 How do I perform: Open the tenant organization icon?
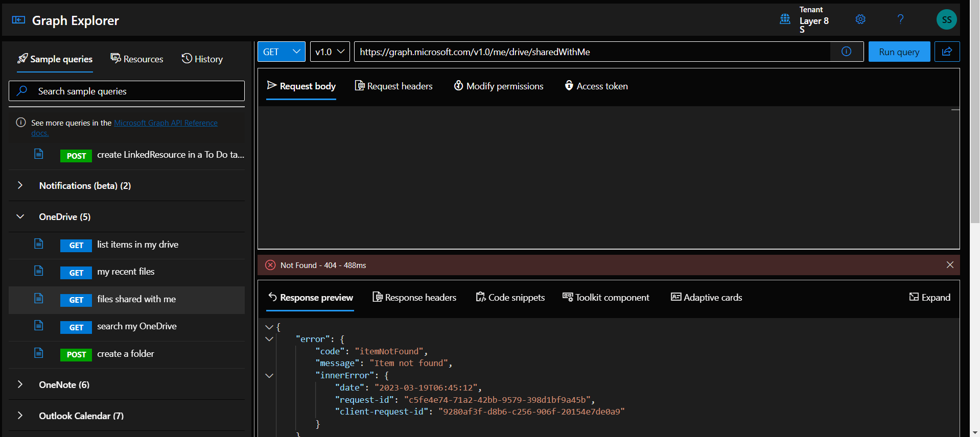click(x=785, y=19)
